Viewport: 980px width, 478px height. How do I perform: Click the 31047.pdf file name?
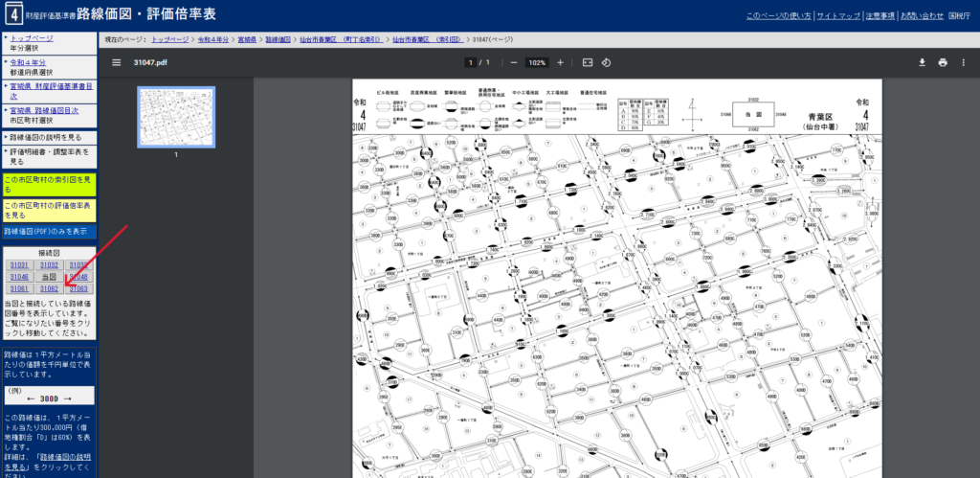point(150,62)
